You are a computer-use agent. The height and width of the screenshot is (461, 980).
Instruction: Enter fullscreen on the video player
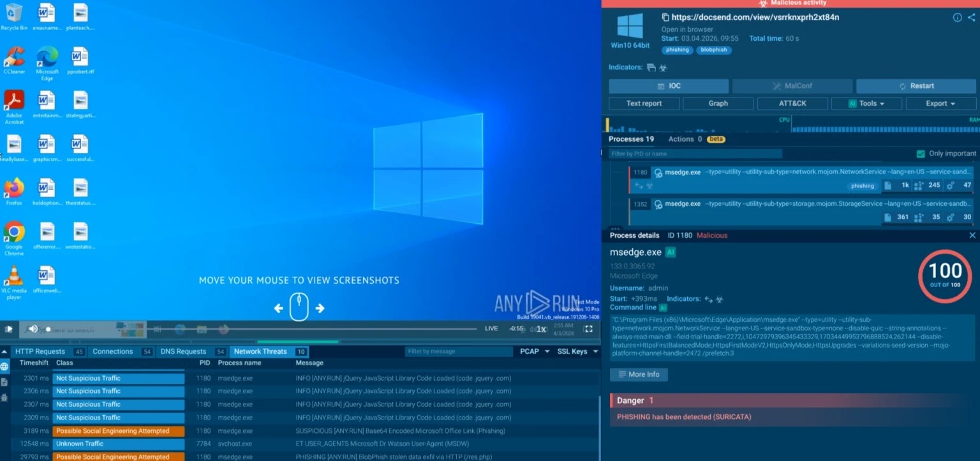[x=588, y=329]
